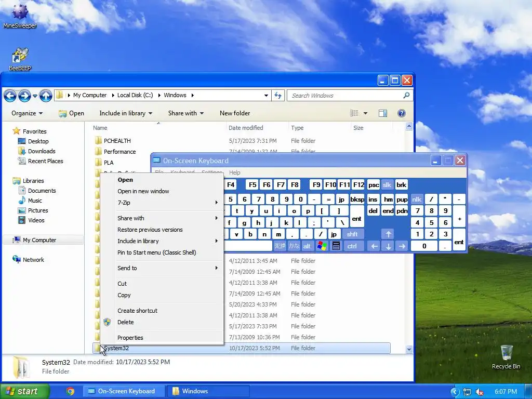
Task: Toggle the preview pane icon
Action: point(383,113)
